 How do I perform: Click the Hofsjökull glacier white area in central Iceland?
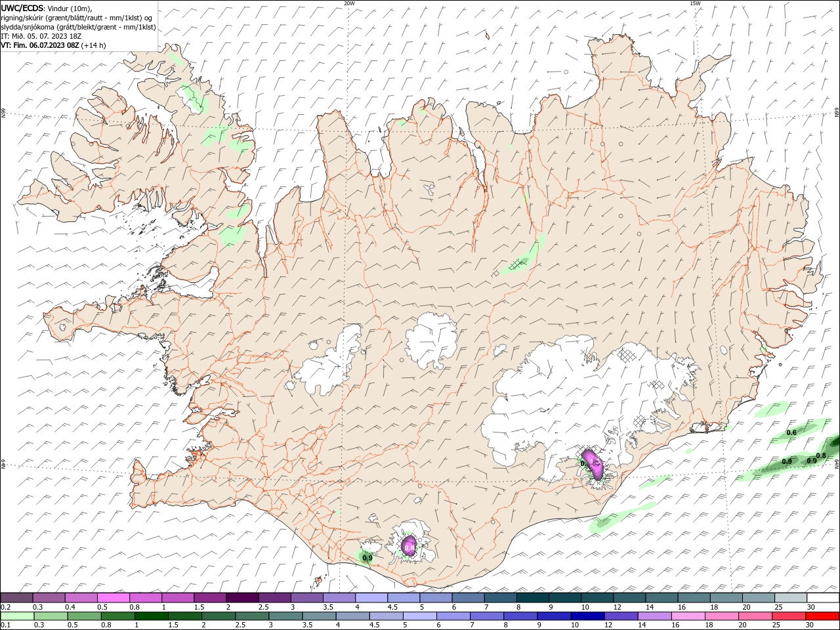(x=431, y=342)
